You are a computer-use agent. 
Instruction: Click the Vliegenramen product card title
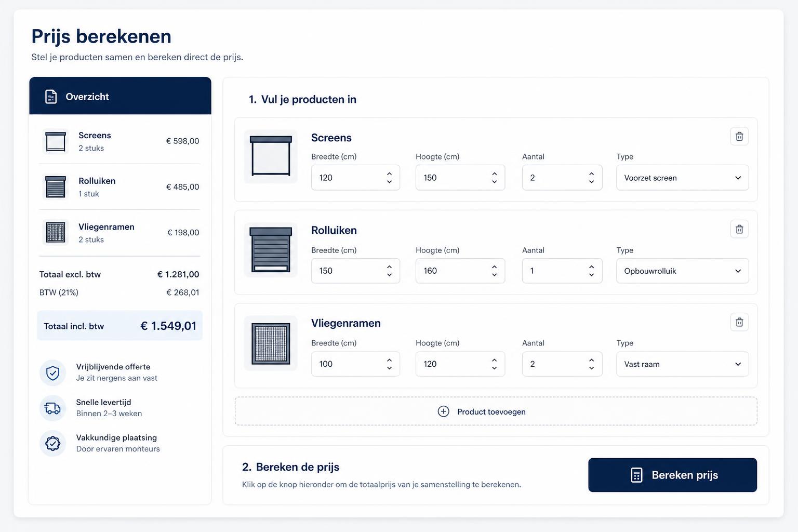346,323
